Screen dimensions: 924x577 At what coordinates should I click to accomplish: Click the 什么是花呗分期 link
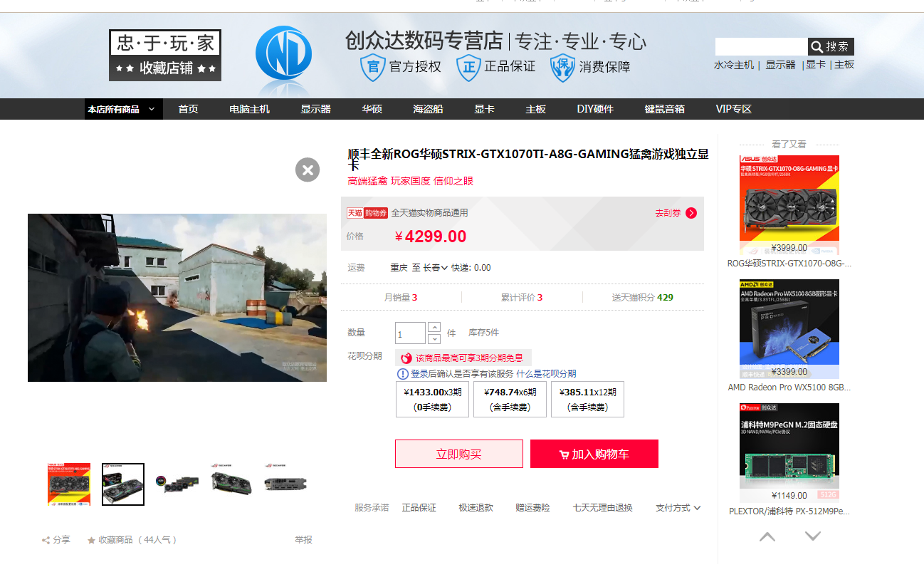click(x=546, y=374)
